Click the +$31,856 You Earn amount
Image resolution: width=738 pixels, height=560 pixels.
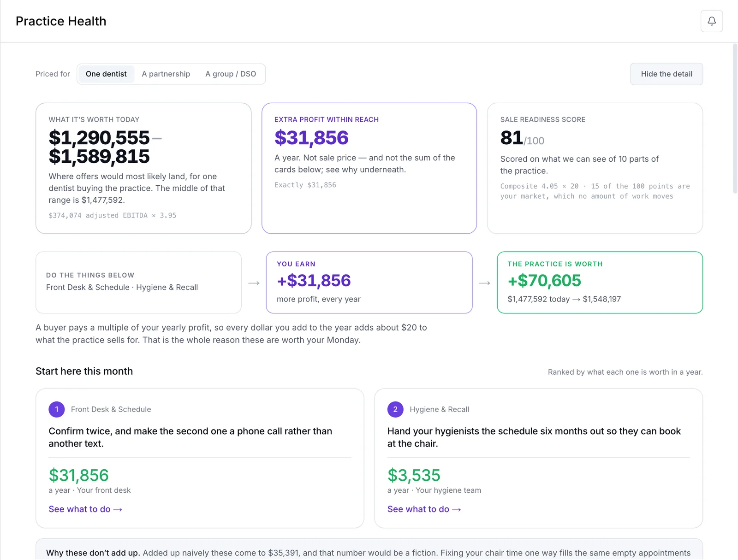pos(314,281)
